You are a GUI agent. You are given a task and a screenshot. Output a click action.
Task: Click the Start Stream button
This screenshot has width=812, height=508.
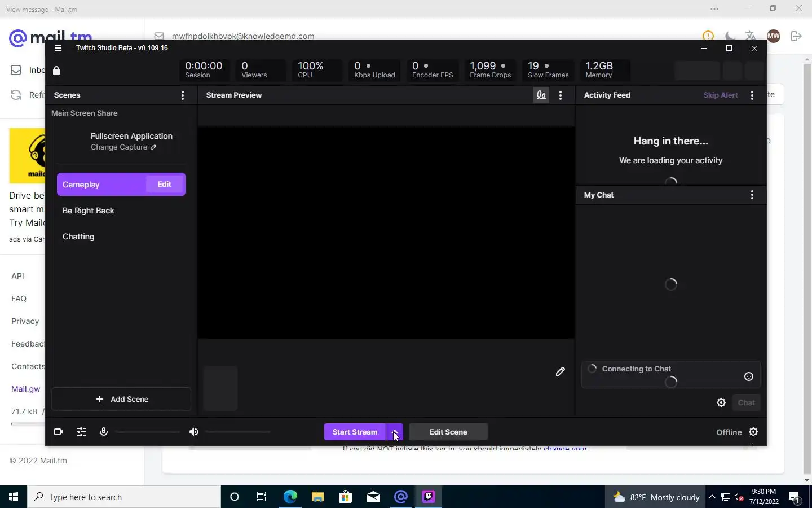click(355, 432)
